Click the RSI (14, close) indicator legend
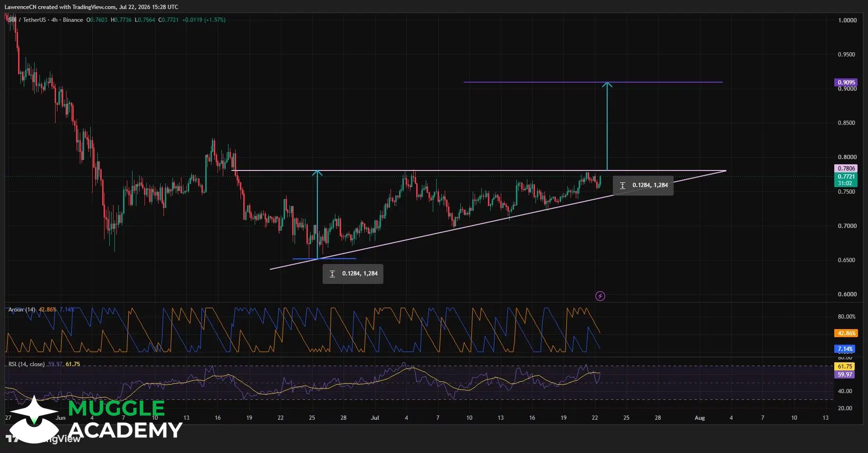Screen dimensions: 868x453 point(27,364)
